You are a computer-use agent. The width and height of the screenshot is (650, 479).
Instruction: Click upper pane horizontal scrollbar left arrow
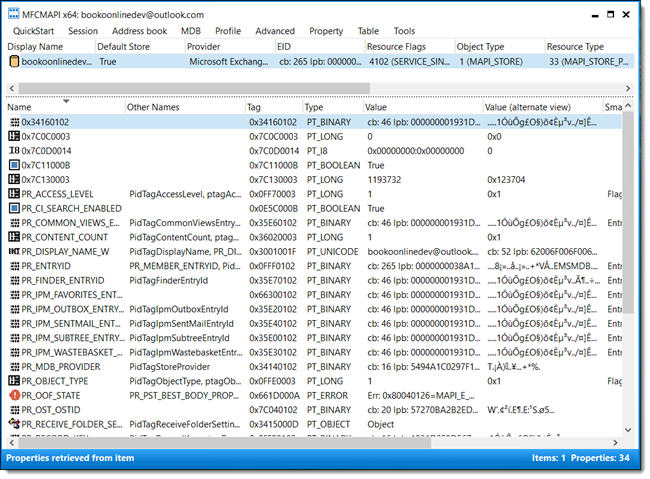12,88
